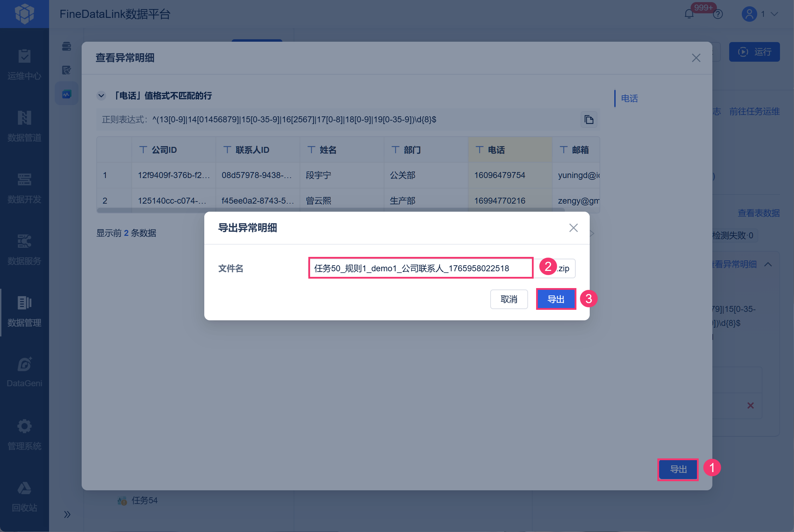Open the DataGeni sidebar icon
This screenshot has width=794, height=532.
(24, 364)
